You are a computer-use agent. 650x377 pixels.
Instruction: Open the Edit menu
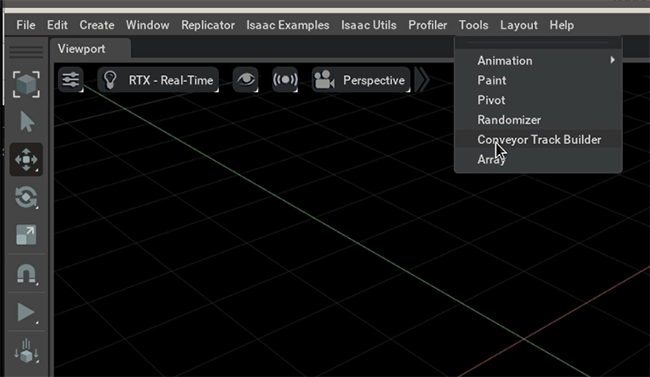click(57, 25)
